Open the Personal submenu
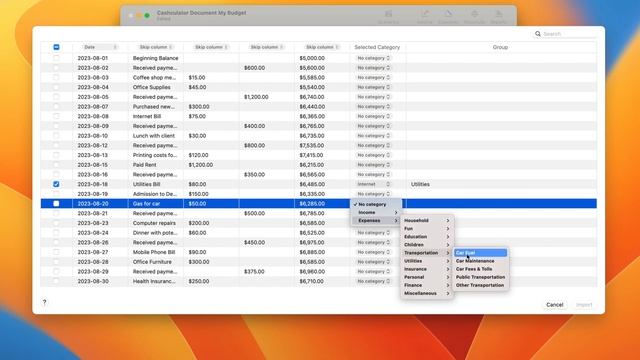The image size is (640, 360). [x=427, y=277]
